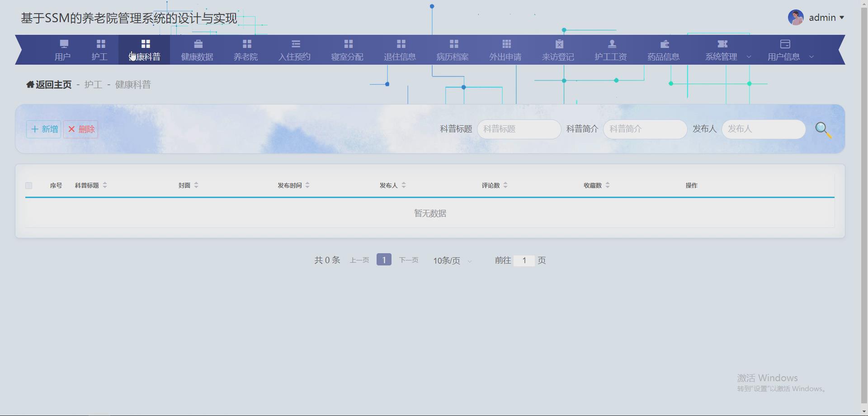Click the 新增 add button
Viewport: 868px width, 416px height.
pos(43,129)
